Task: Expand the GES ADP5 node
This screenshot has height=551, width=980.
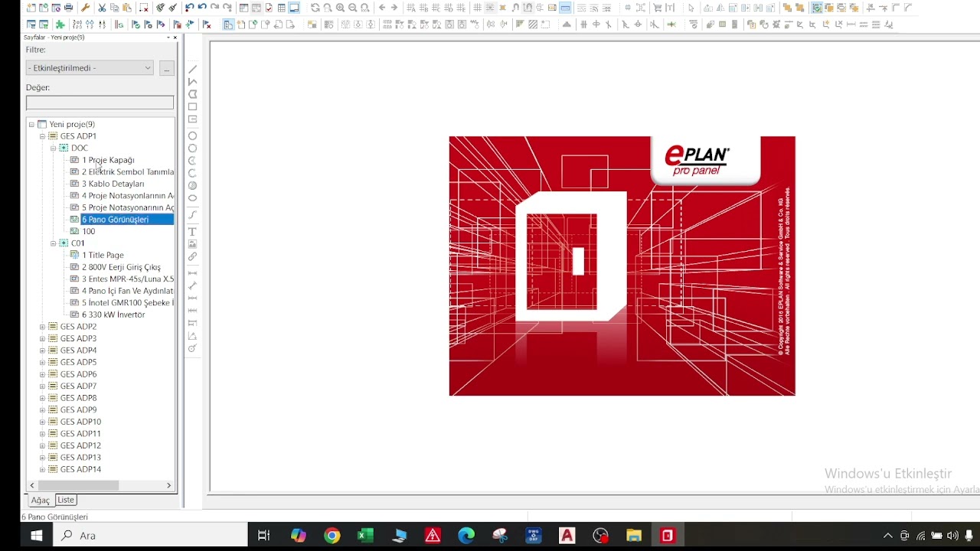Action: 43,362
